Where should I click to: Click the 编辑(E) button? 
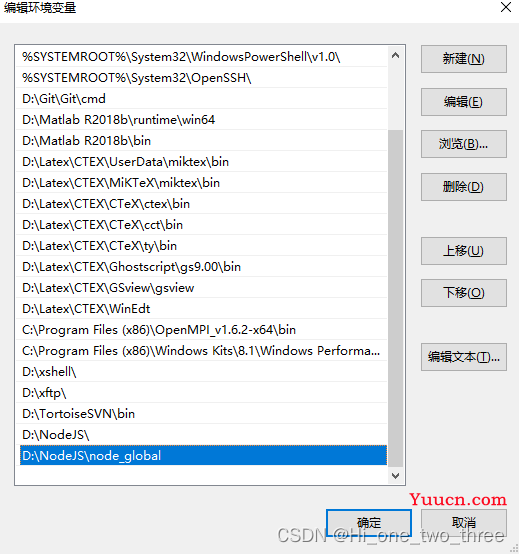(464, 102)
